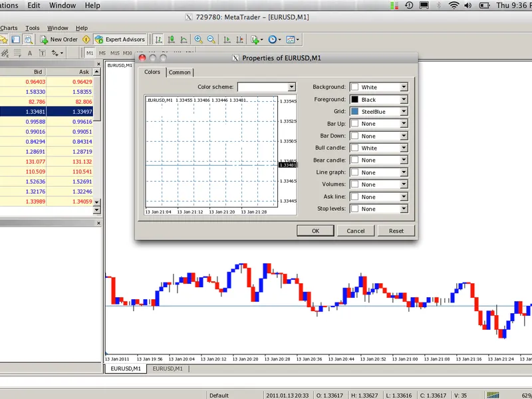Select the M30 timeframe button

[127, 53]
